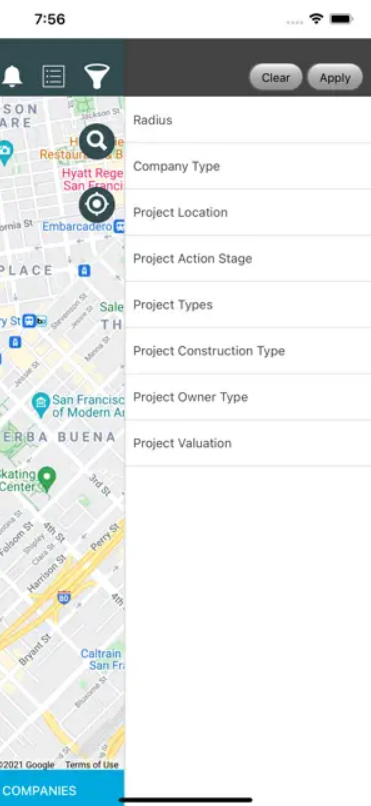The height and width of the screenshot is (806, 371).
Task: Click the Apply button
Action: (x=335, y=78)
